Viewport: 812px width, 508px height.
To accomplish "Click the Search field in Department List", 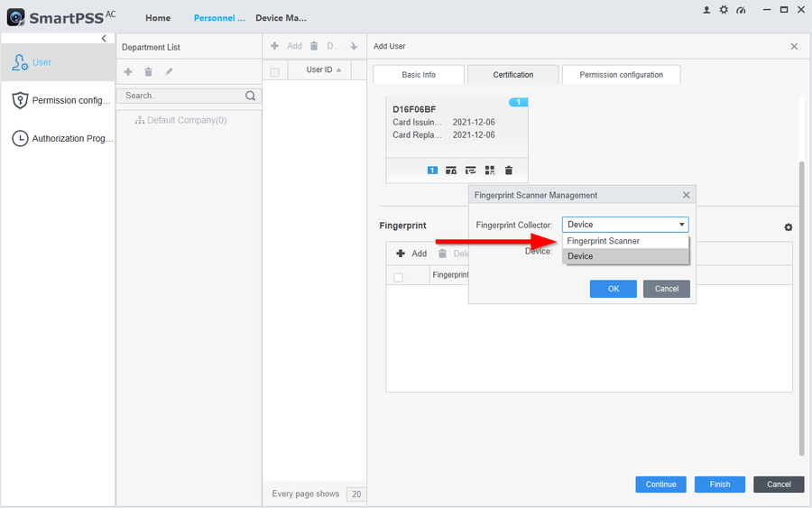I will [180, 96].
